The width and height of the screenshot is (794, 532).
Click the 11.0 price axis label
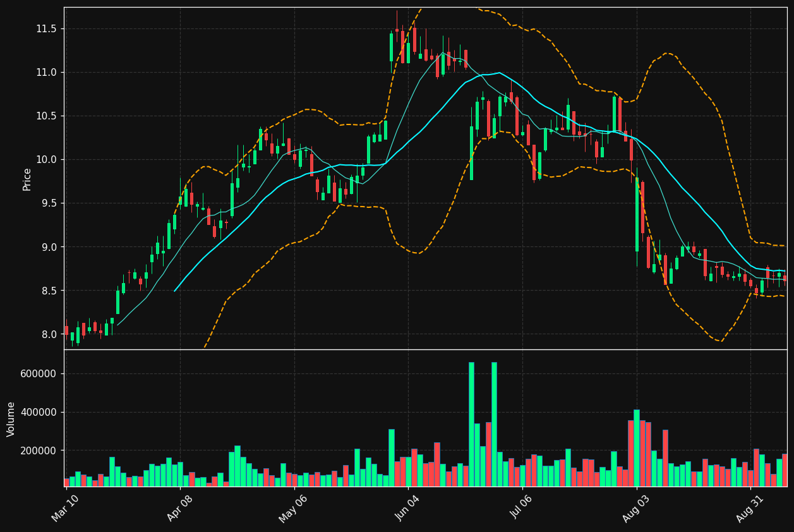pos(46,73)
